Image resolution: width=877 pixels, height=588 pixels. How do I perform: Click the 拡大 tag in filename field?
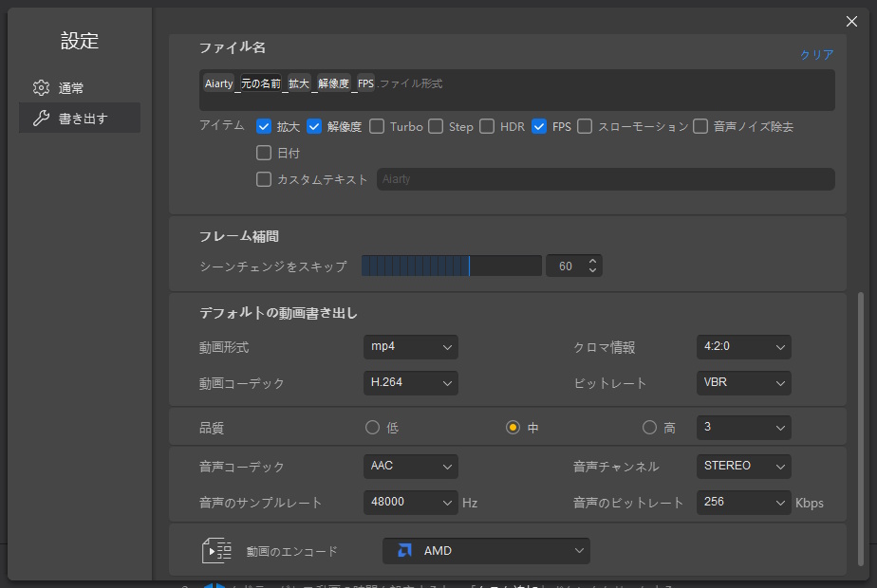[x=299, y=83]
